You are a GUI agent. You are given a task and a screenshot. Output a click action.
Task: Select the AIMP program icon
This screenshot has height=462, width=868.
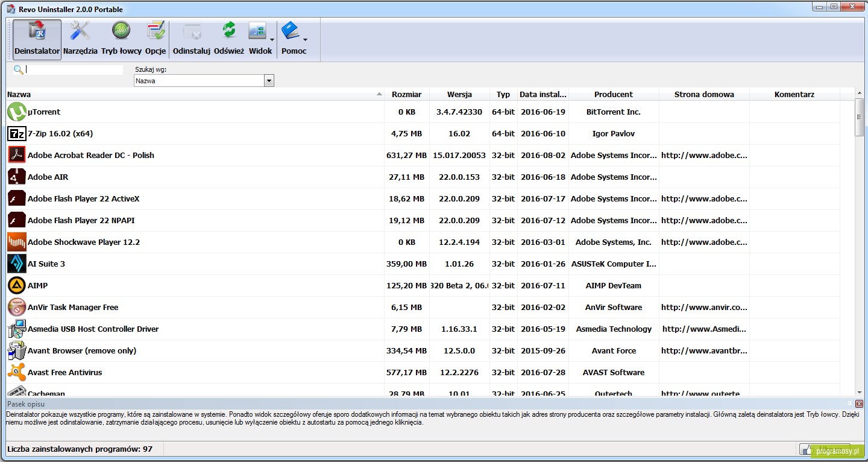pos(17,285)
